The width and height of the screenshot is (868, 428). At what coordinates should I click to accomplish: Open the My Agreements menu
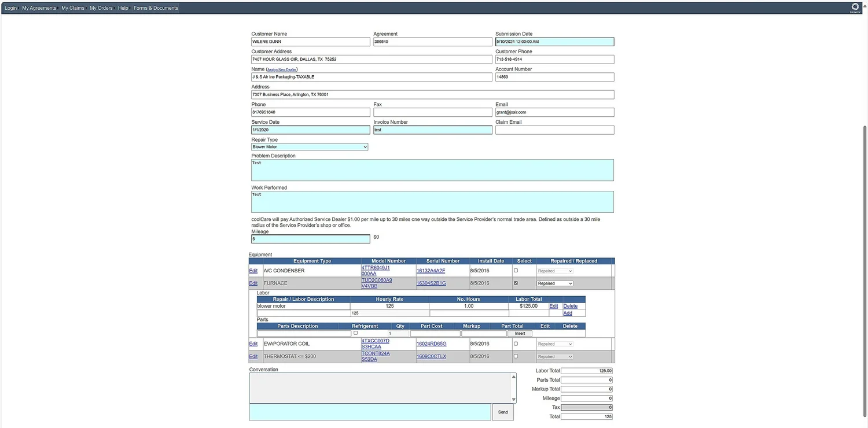click(38, 8)
